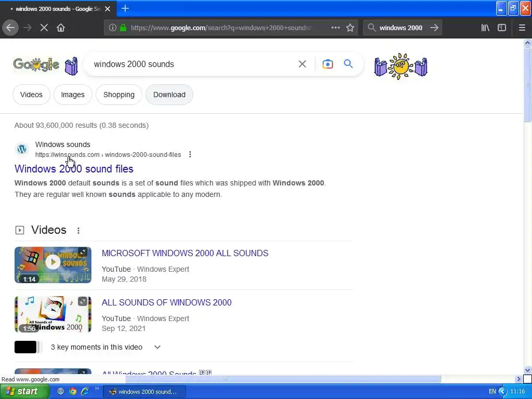Open options for Windows sounds result
Viewport: 532px width, 399px height.
(x=190, y=155)
